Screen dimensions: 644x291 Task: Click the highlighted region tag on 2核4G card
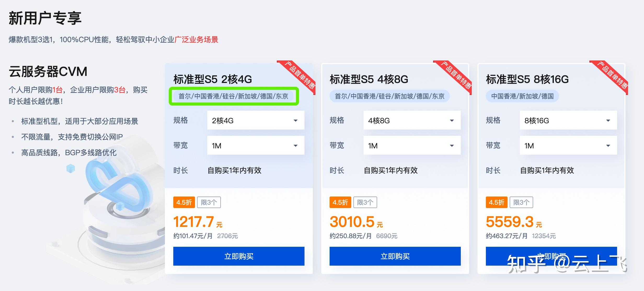point(233,96)
